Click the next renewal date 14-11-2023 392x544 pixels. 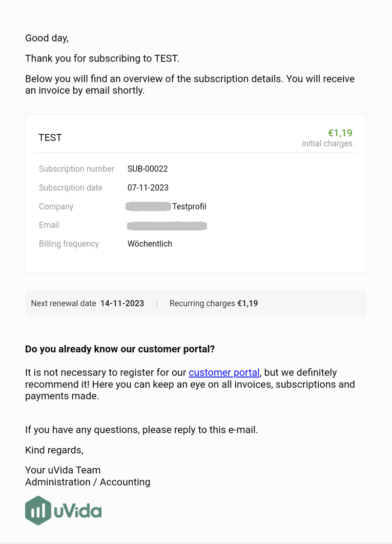coord(122,304)
